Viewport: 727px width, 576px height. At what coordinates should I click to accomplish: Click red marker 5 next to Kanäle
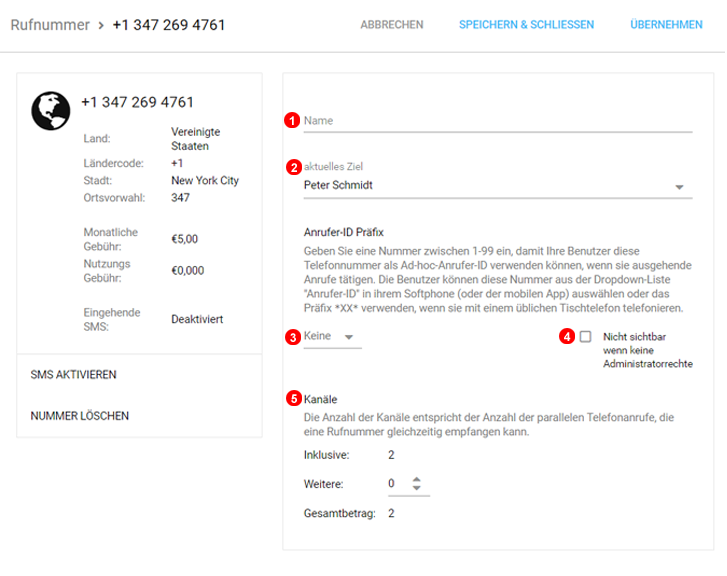pyautogui.click(x=293, y=399)
